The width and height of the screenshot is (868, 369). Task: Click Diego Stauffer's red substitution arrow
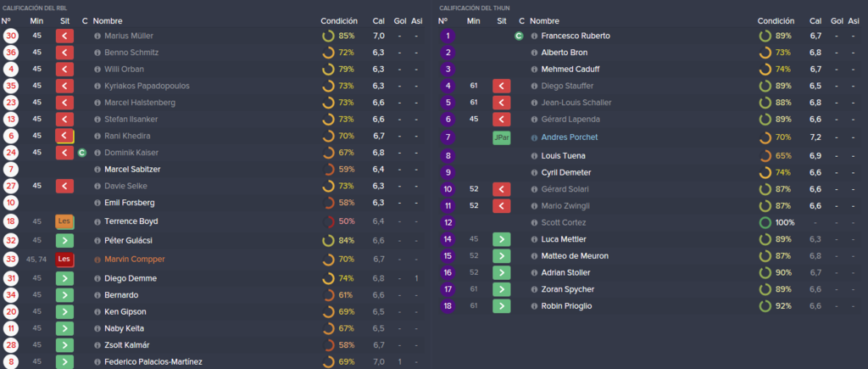pyautogui.click(x=501, y=86)
